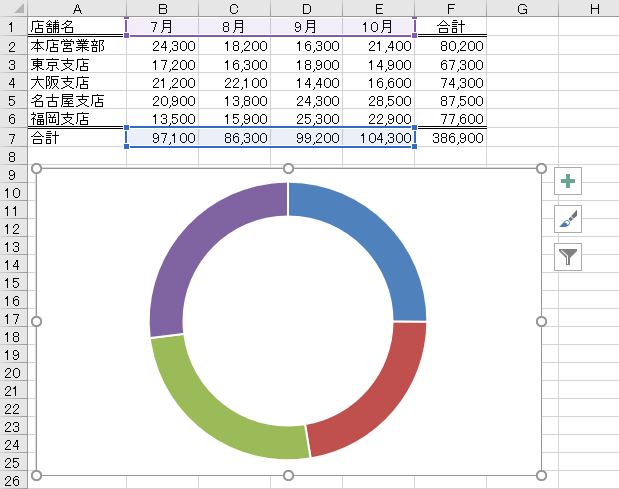Image resolution: width=619 pixels, height=489 pixels.
Task: Click total cell 97,100
Action: [162, 138]
